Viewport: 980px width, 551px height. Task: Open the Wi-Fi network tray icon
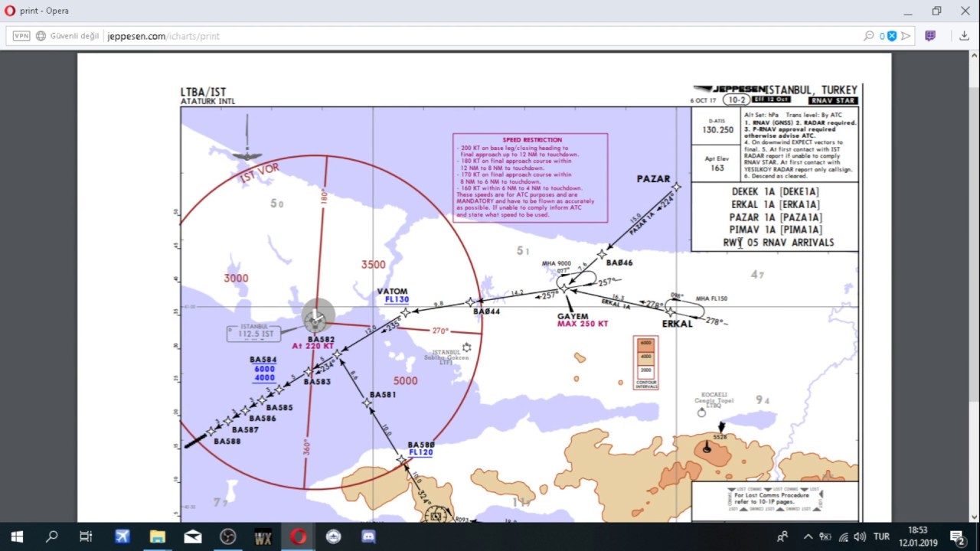[x=843, y=536]
